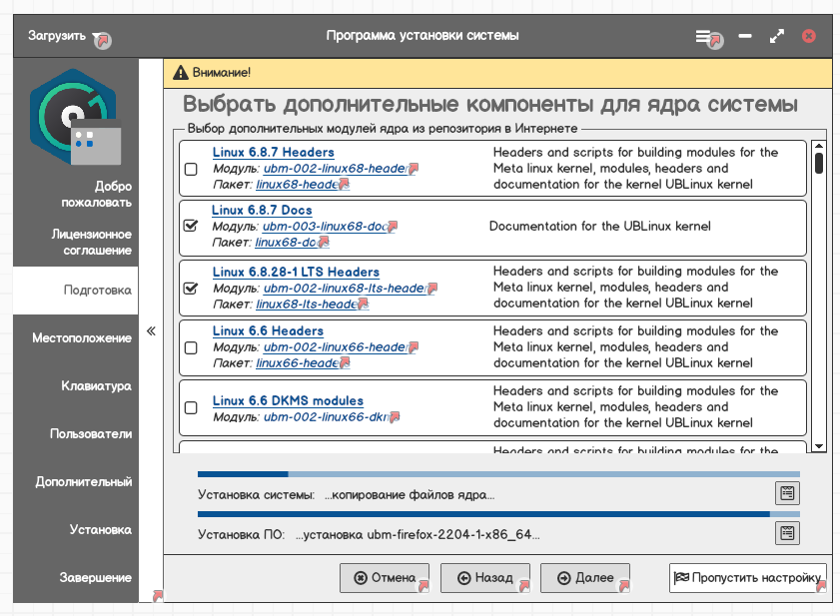Open the hamburger menu in title bar
The height and width of the screenshot is (616, 840).
704,36
